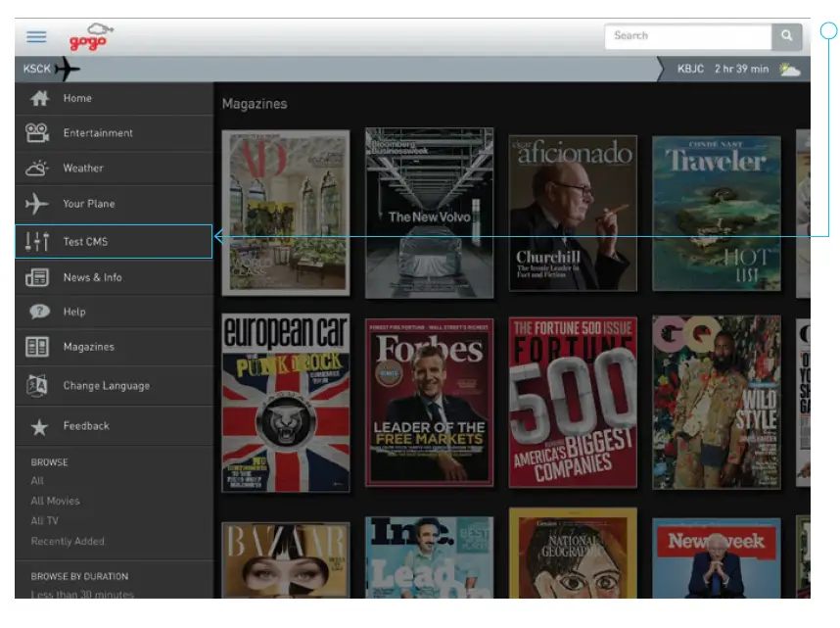
Task: Open Fortune 500 issue cover
Action: (x=573, y=403)
